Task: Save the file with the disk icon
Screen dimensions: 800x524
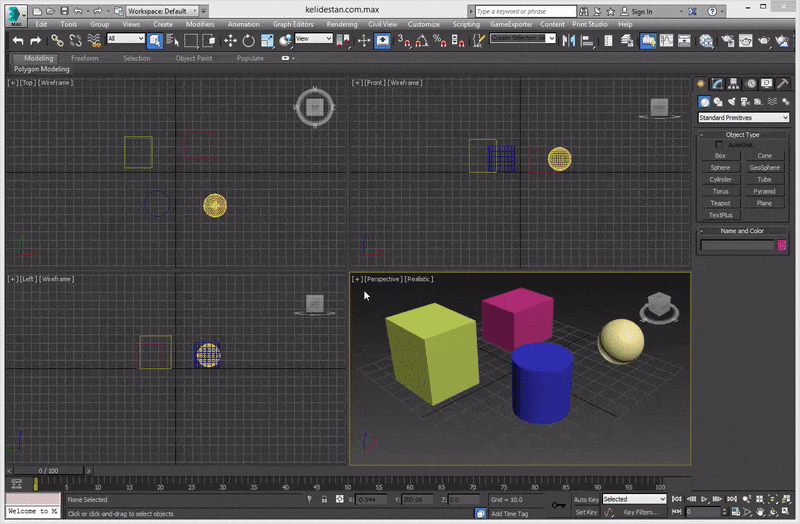Action: [64, 11]
